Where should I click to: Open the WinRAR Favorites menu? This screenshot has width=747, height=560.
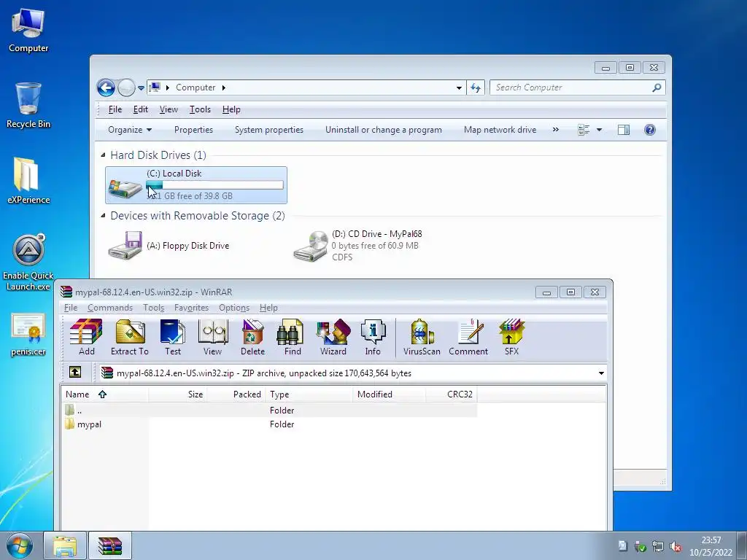(x=192, y=308)
